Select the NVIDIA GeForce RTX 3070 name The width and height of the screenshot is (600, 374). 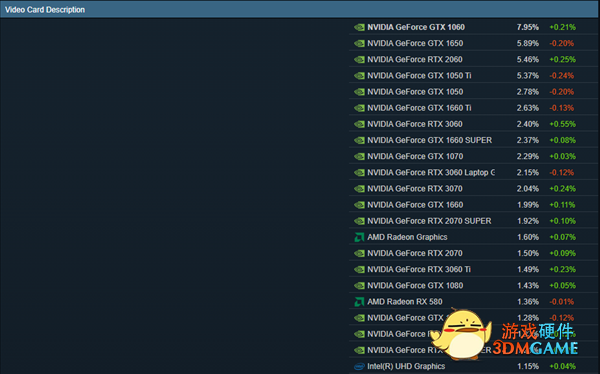(415, 189)
